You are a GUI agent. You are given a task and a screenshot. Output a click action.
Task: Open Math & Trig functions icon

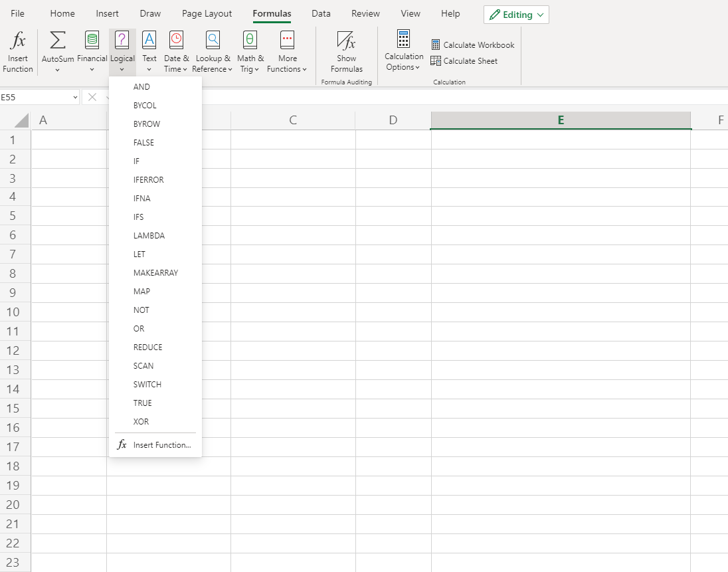pos(250,41)
